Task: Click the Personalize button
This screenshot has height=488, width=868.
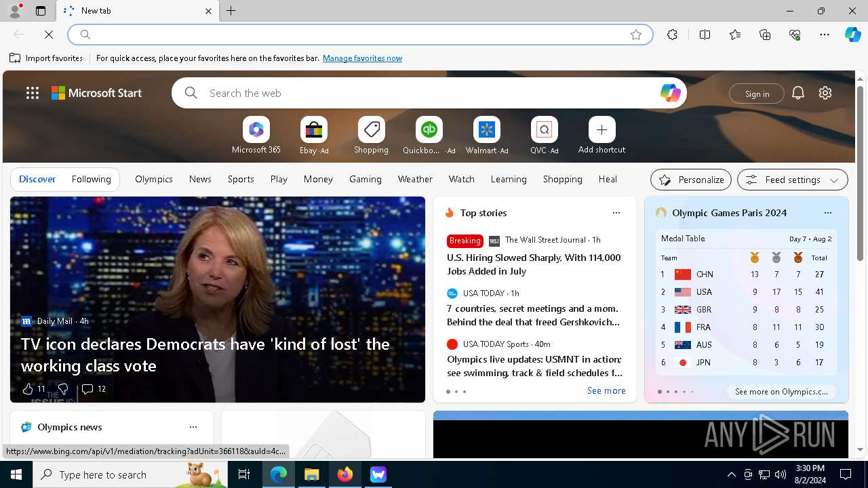Action: pos(691,180)
